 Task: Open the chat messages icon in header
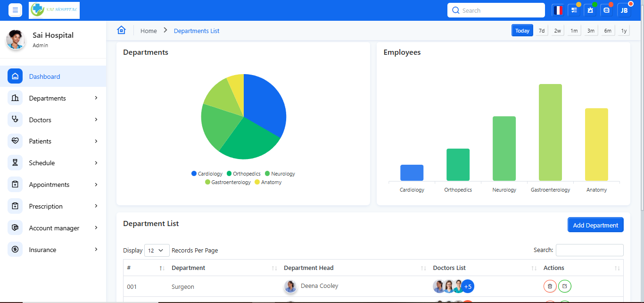[x=607, y=10]
